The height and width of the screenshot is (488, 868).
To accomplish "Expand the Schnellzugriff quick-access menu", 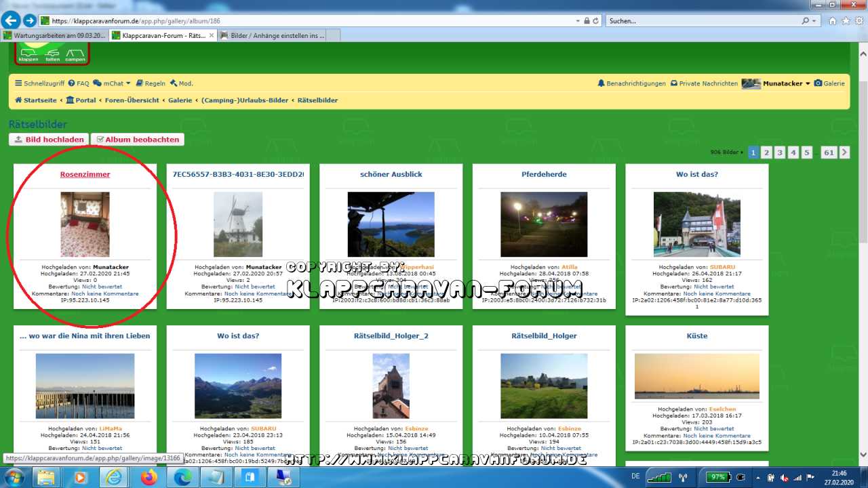I will coord(39,83).
